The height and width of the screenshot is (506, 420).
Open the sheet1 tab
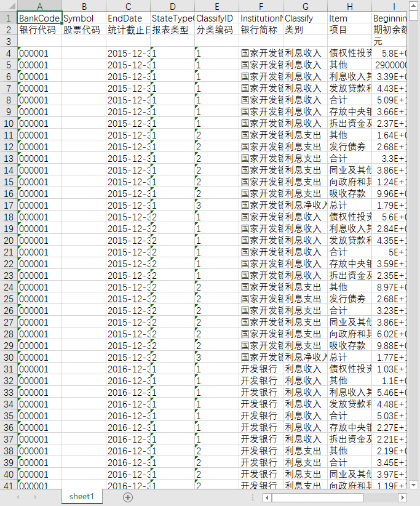click(82, 496)
